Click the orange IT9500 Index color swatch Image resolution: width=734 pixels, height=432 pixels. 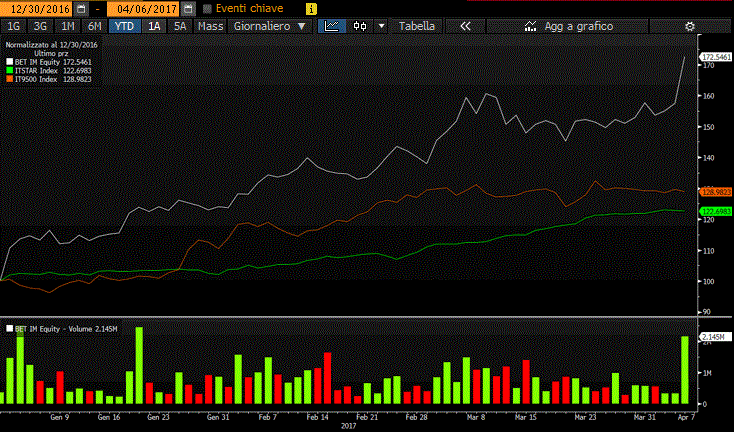point(9,78)
